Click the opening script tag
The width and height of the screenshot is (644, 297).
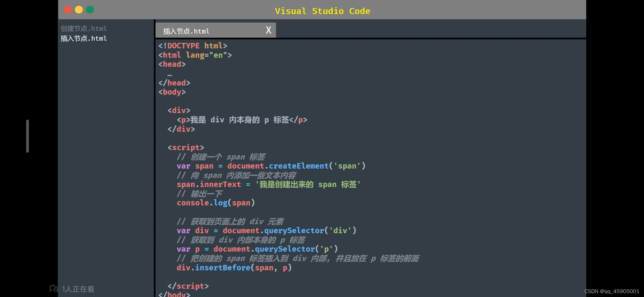coord(186,148)
